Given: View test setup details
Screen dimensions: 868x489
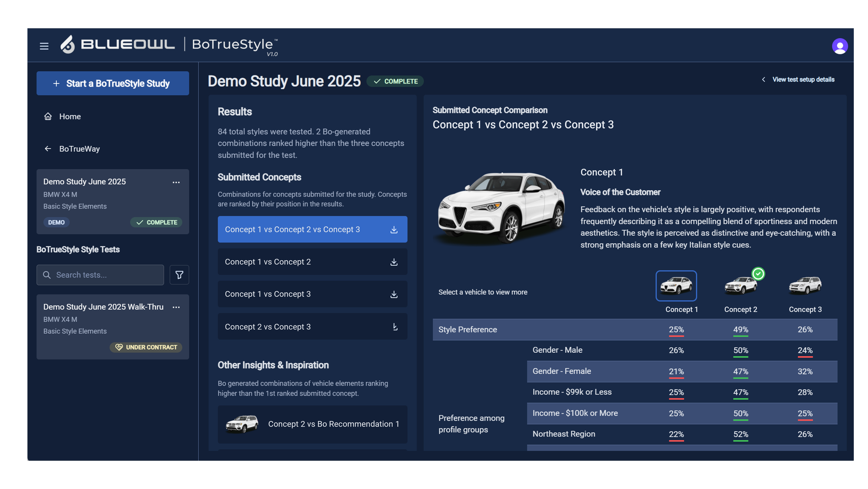Looking at the screenshot, I should (x=803, y=80).
